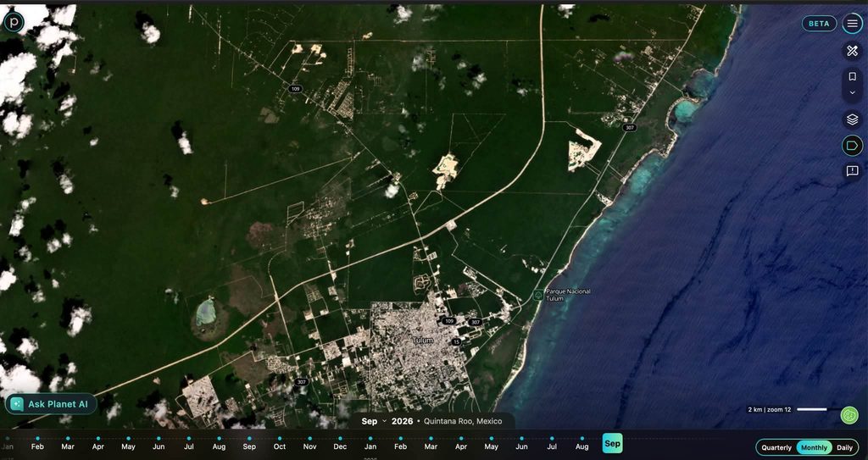Open the Ask Planet AI assistant

pyautogui.click(x=51, y=404)
